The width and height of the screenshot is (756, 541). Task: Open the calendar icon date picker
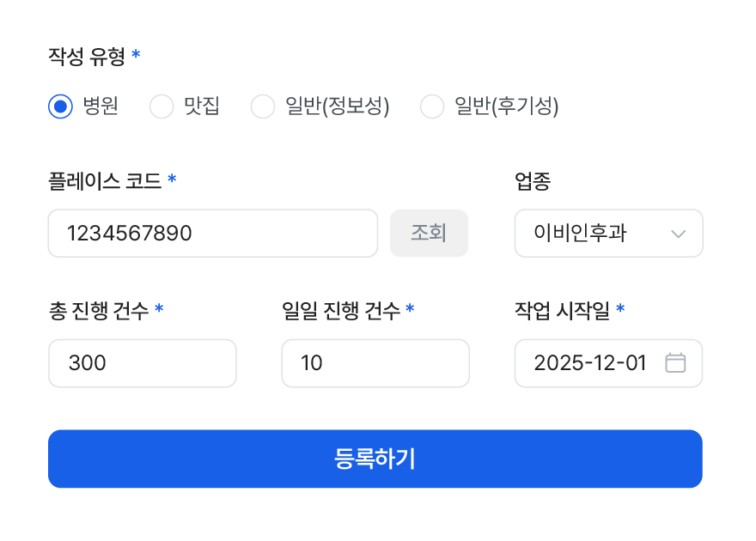[675, 363]
